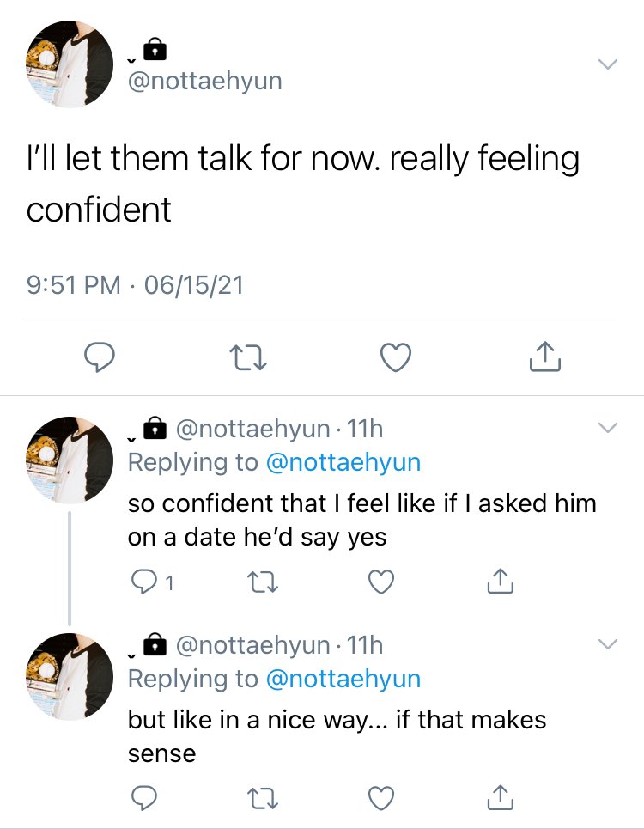This screenshot has height=829, width=644.
Task: Share the 'asked him on a date' reply
Action: click(x=500, y=581)
